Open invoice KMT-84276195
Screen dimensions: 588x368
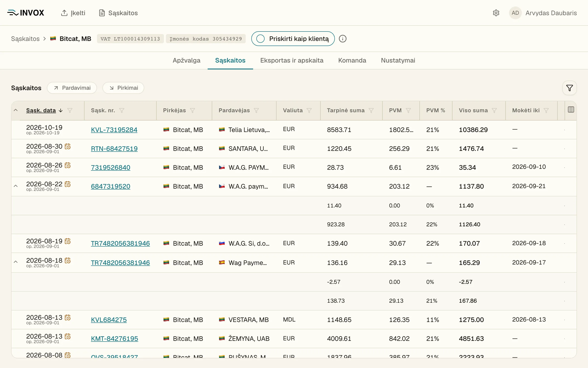coord(114,339)
